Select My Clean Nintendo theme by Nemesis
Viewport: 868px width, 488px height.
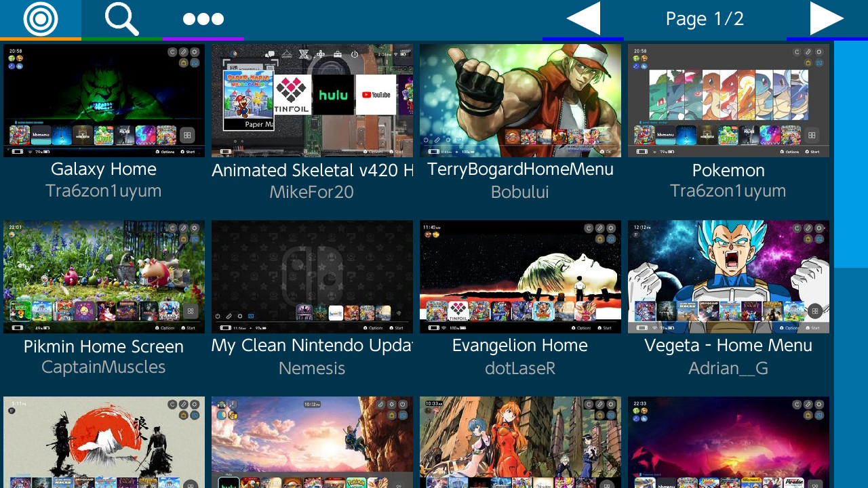(x=312, y=276)
